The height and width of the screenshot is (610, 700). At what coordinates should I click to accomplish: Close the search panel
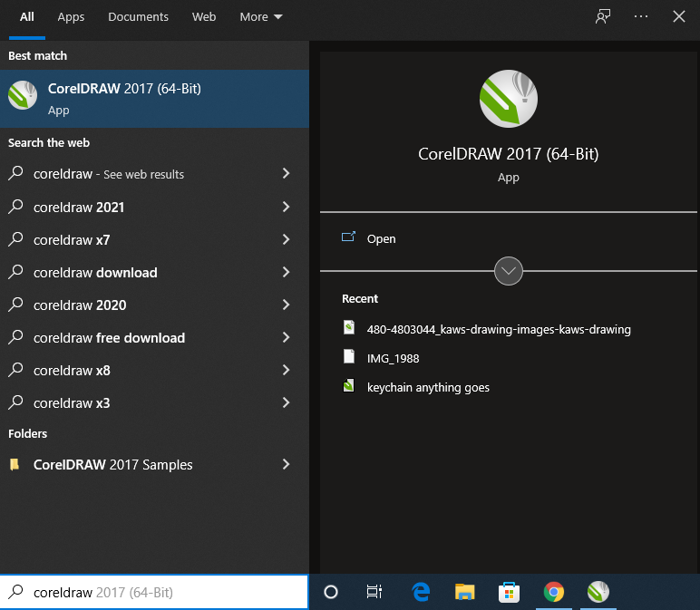click(x=678, y=16)
